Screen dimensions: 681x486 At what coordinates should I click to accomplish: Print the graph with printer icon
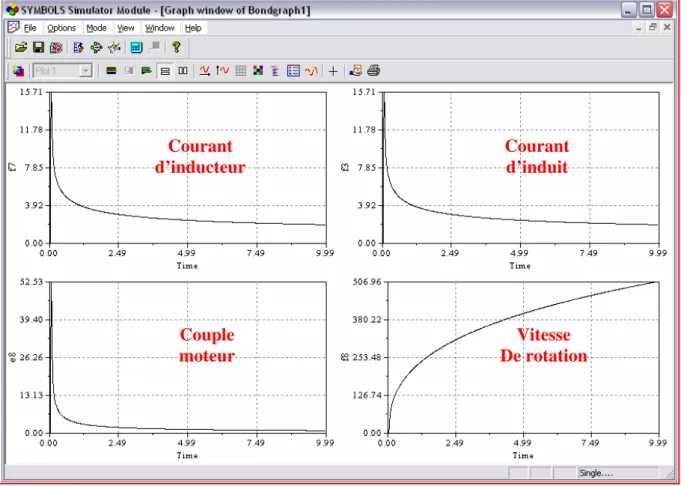[x=374, y=71]
